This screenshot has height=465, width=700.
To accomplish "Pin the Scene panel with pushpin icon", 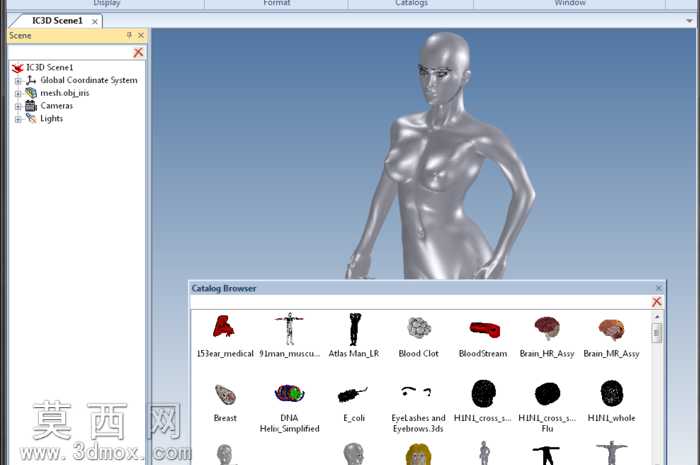I will [x=129, y=35].
